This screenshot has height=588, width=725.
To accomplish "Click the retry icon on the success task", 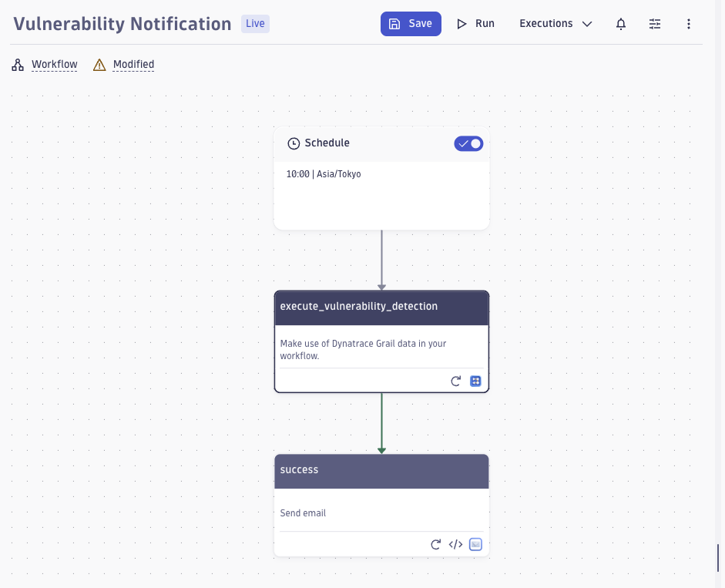I will pyautogui.click(x=435, y=544).
